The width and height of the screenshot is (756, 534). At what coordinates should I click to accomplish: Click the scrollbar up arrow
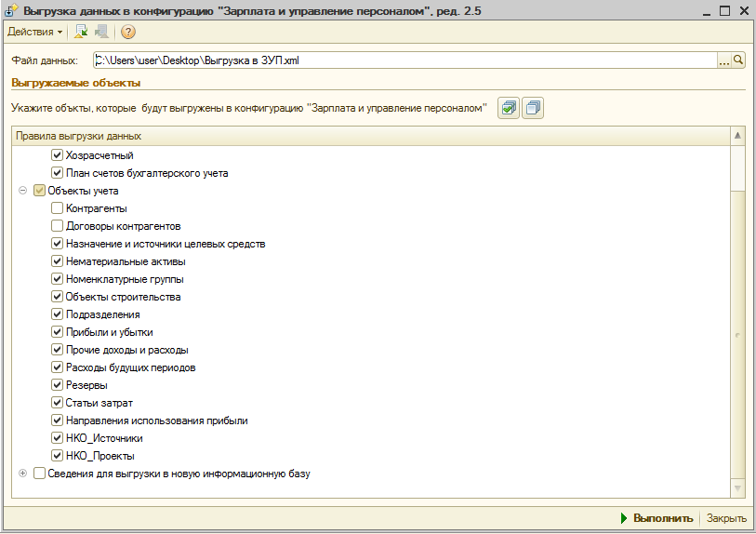point(737,136)
